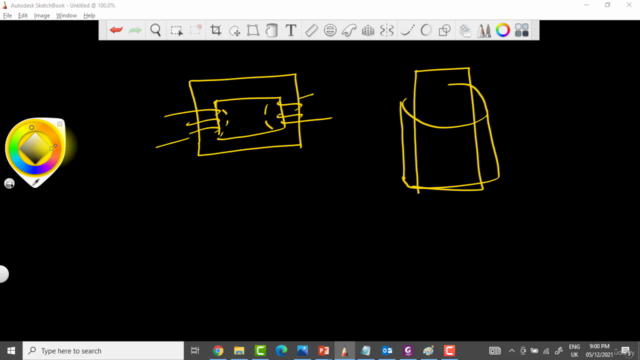Open the Image menu

[x=42, y=16]
